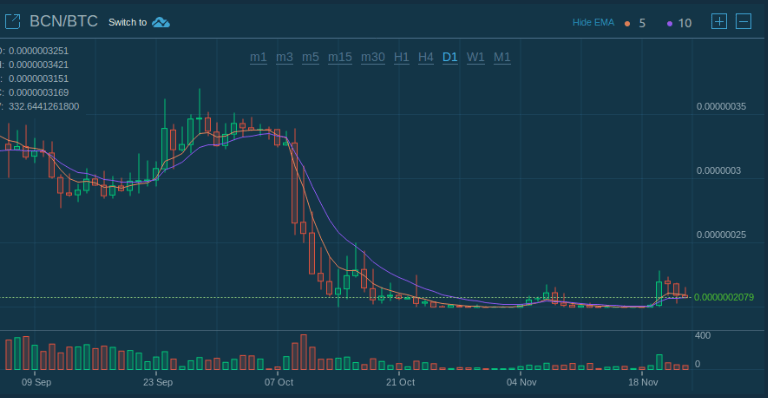Select the H4 timeframe
Screen dimensions: 768x398
click(x=426, y=57)
